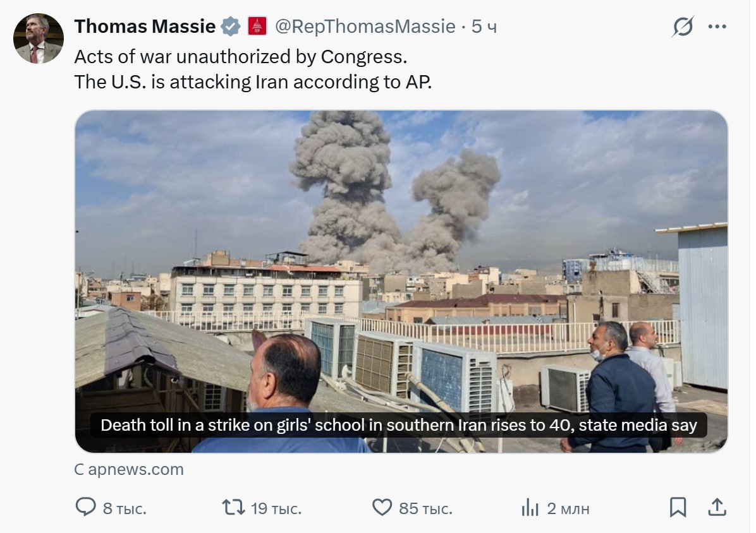This screenshot has height=533, width=756.
Task: Toggle the like heart icon
Action: (x=382, y=507)
